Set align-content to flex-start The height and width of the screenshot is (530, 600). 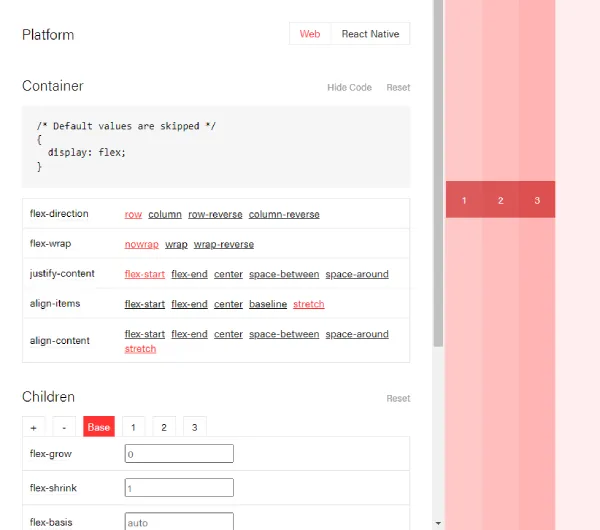coord(145,334)
